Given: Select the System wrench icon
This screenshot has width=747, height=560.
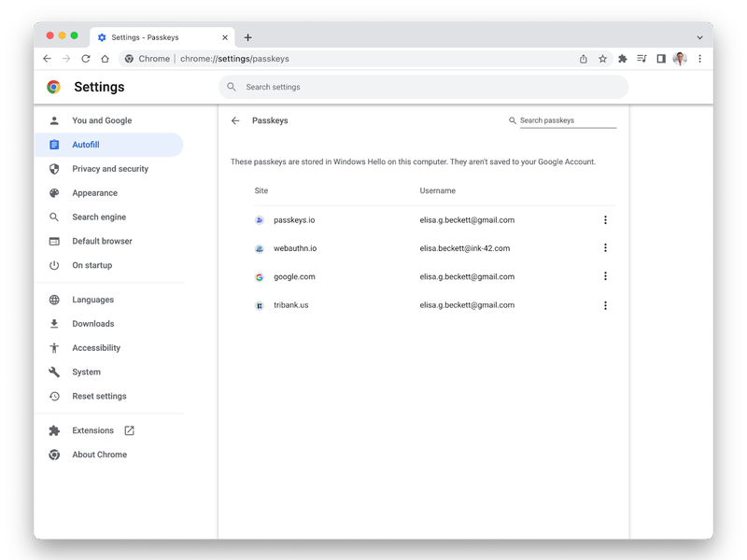Looking at the screenshot, I should click(x=55, y=371).
